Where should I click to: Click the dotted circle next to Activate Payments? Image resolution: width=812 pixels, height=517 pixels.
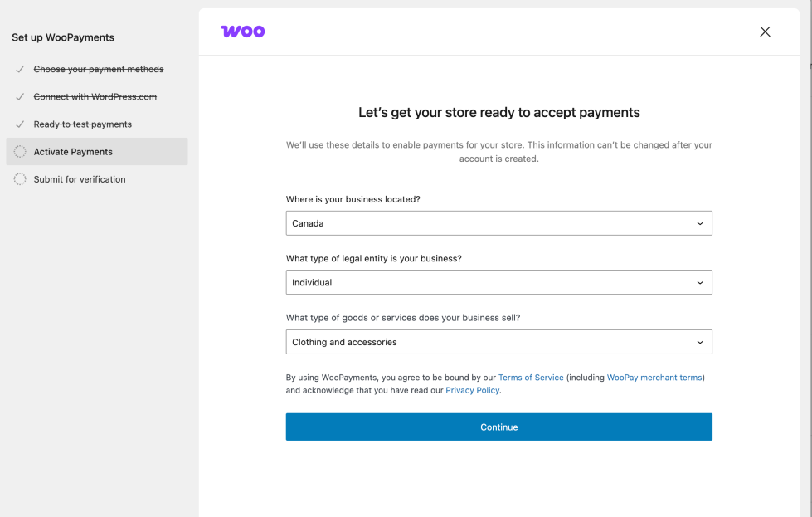[20, 151]
